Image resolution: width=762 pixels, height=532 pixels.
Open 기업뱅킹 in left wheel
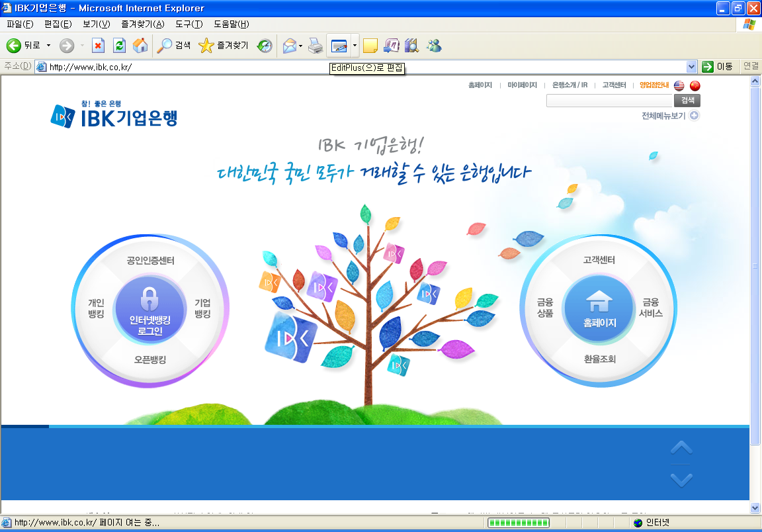pyautogui.click(x=202, y=308)
